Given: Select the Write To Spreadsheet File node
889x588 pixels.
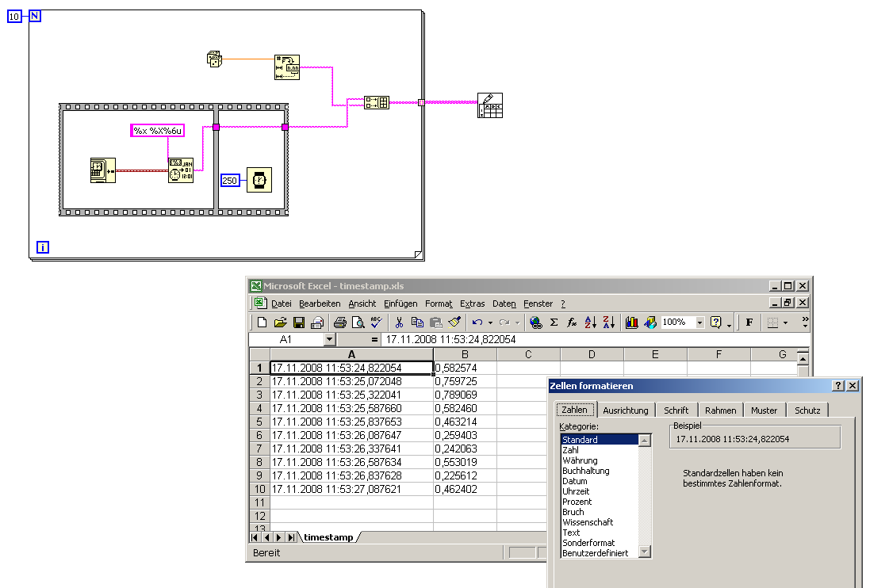Looking at the screenshot, I should (490, 105).
